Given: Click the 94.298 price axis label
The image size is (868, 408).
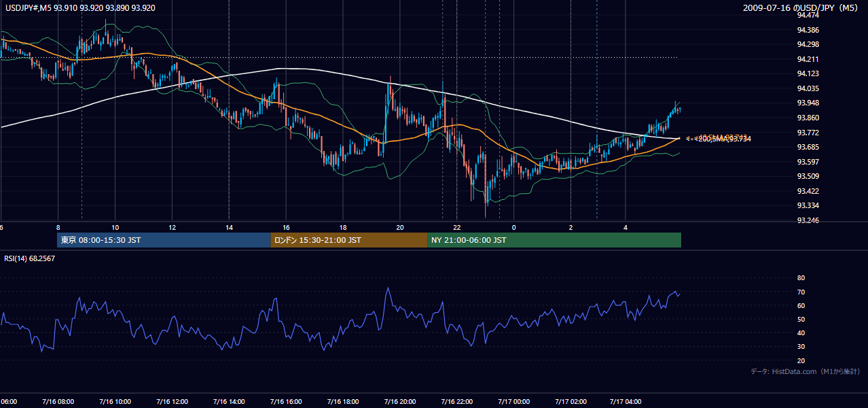Looking at the screenshot, I should click(x=808, y=44).
